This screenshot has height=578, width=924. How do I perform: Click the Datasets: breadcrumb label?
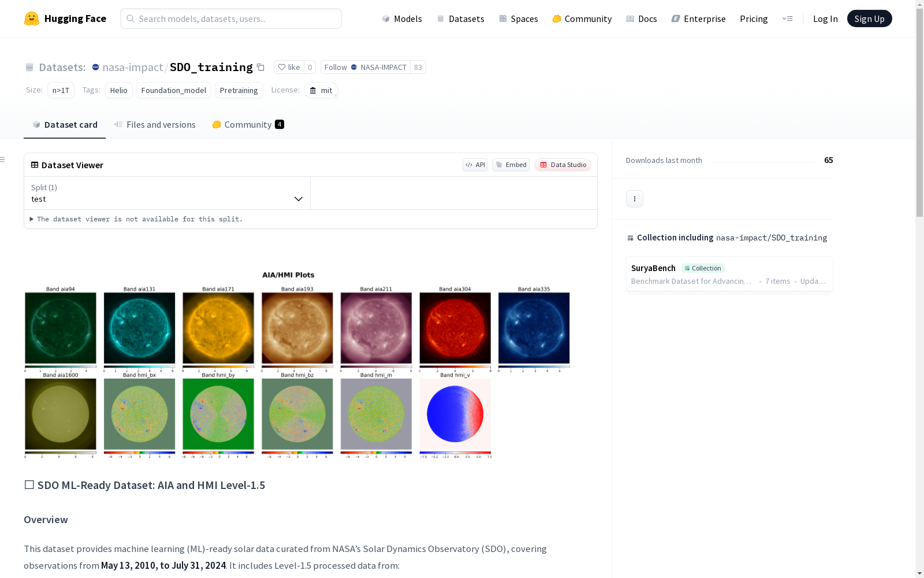62,67
